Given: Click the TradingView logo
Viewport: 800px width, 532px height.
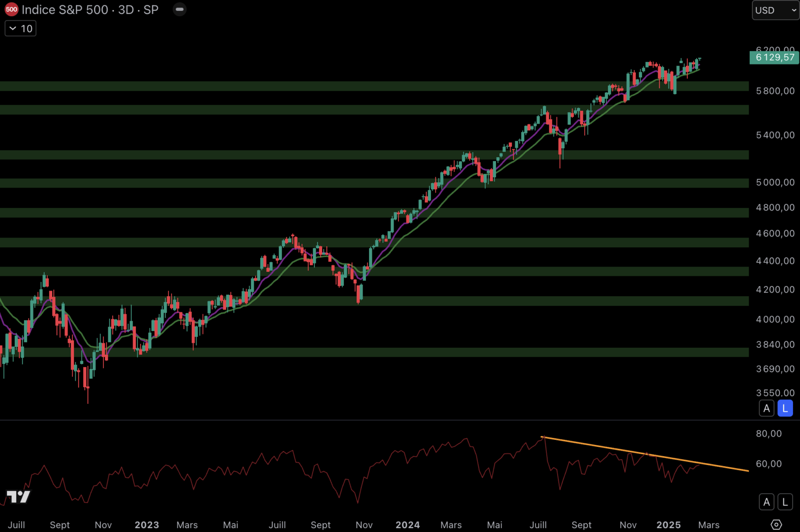Looking at the screenshot, I should [x=18, y=497].
